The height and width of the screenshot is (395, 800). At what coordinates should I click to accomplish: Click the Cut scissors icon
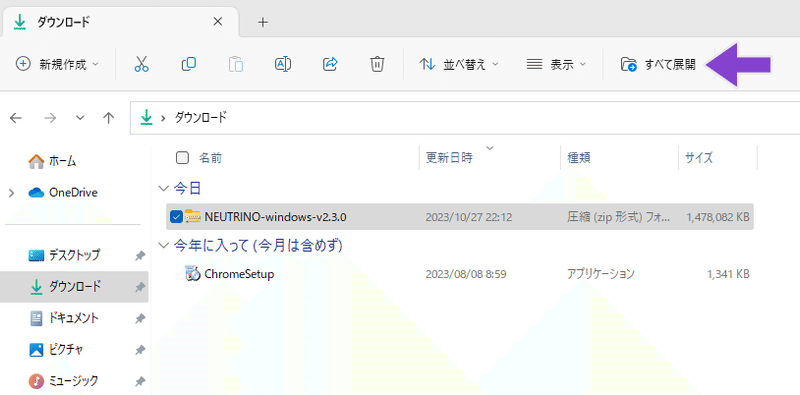point(141,64)
